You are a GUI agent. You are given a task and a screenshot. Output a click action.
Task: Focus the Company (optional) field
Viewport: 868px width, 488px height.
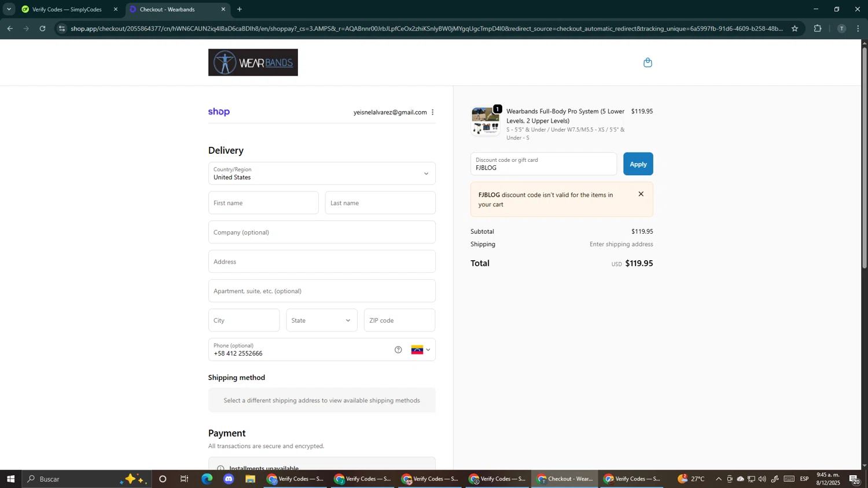tap(322, 232)
